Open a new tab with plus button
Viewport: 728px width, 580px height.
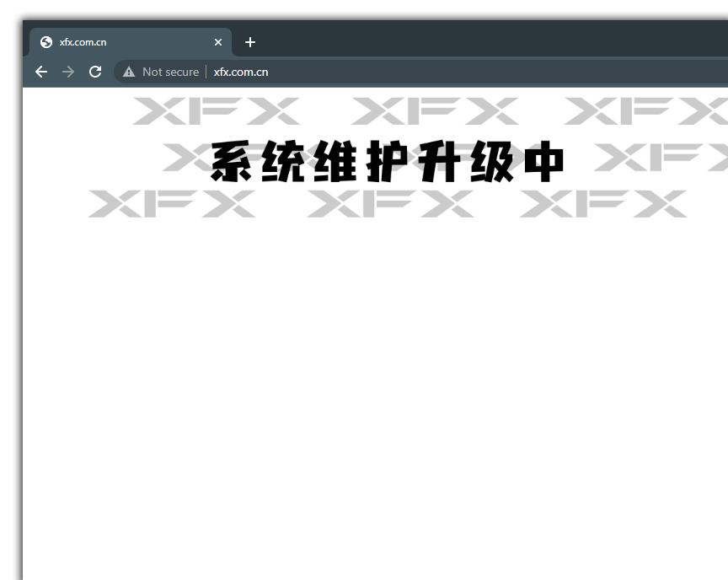(250, 42)
